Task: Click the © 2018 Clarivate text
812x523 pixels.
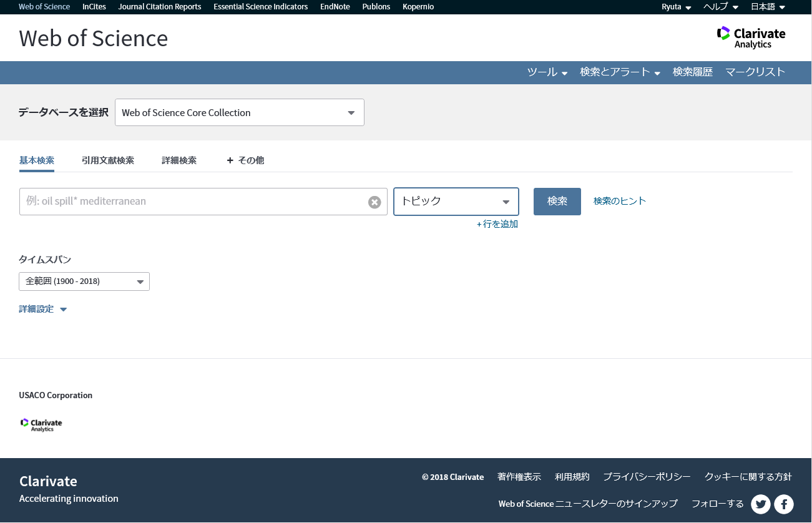Action: [453, 477]
